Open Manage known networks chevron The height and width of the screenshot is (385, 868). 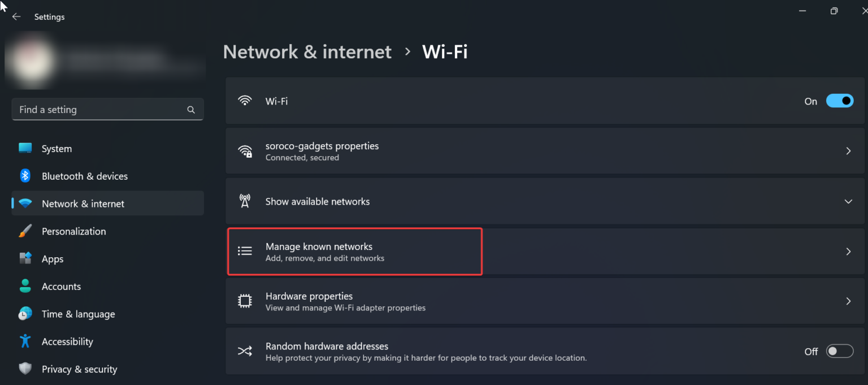[848, 252]
